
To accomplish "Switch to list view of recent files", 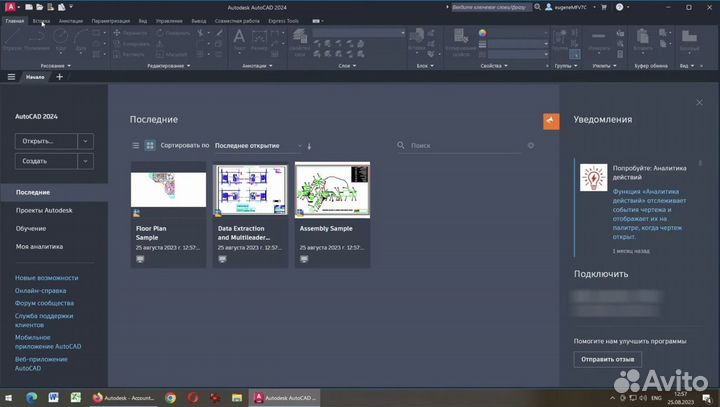I will pyautogui.click(x=136, y=146).
